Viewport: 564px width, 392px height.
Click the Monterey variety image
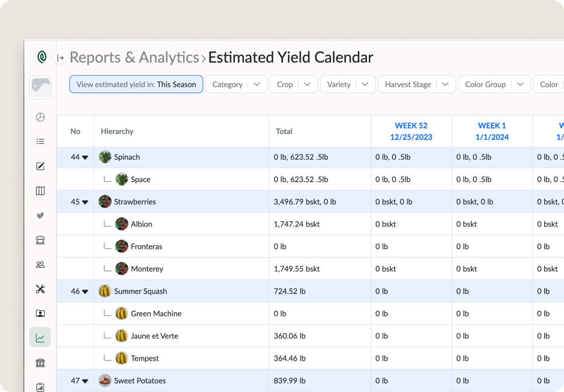point(122,269)
